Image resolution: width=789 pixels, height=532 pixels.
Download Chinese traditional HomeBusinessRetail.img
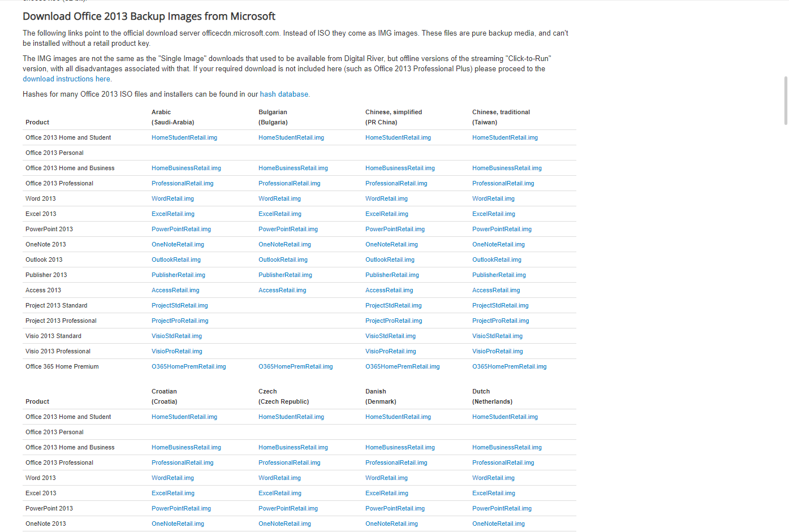pos(507,168)
